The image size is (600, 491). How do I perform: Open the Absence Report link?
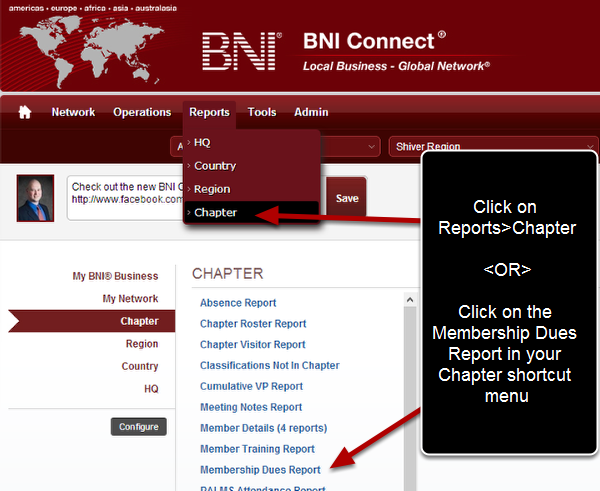pyautogui.click(x=238, y=303)
